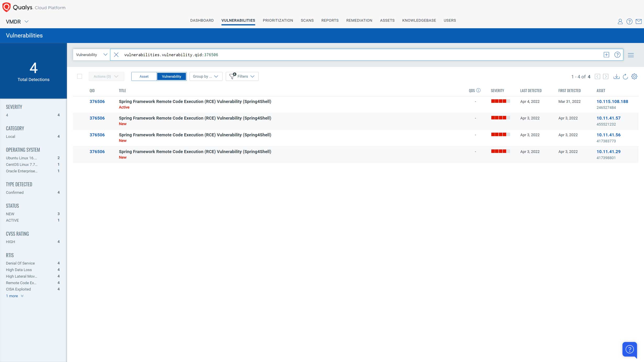Toggle the Asset view button
This screenshot has height=362, width=644.
(144, 76)
